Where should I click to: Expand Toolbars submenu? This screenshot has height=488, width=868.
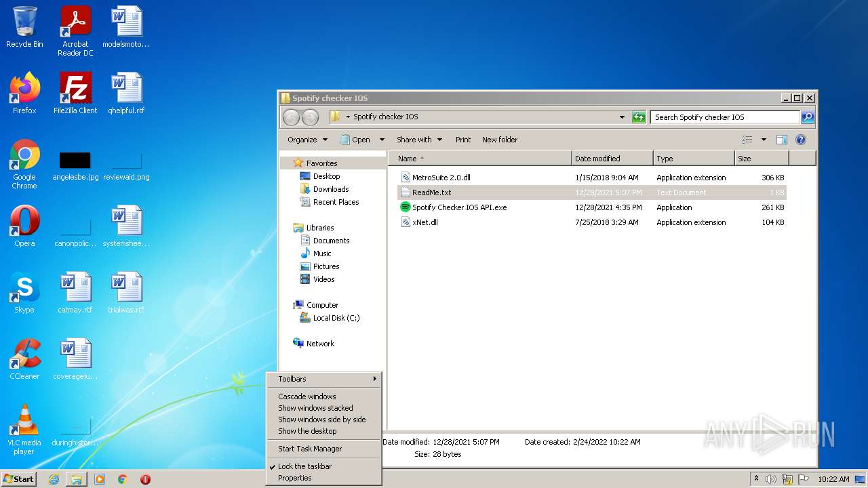323,379
